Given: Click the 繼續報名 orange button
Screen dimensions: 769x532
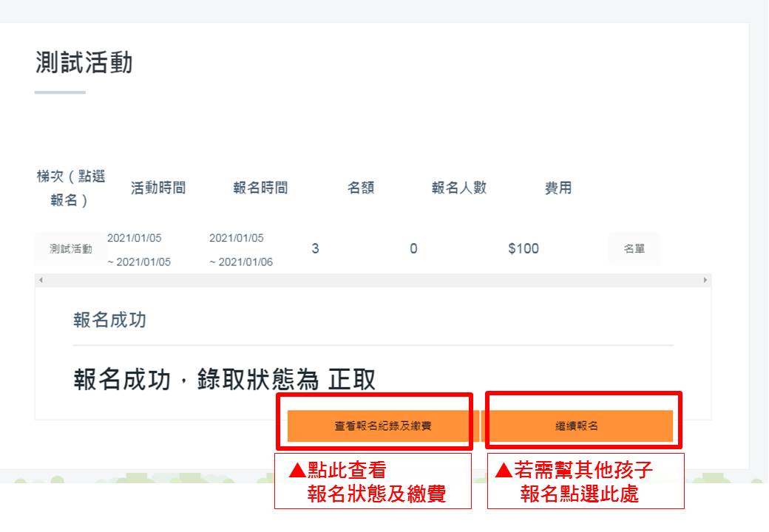Looking at the screenshot, I should coord(577,426).
